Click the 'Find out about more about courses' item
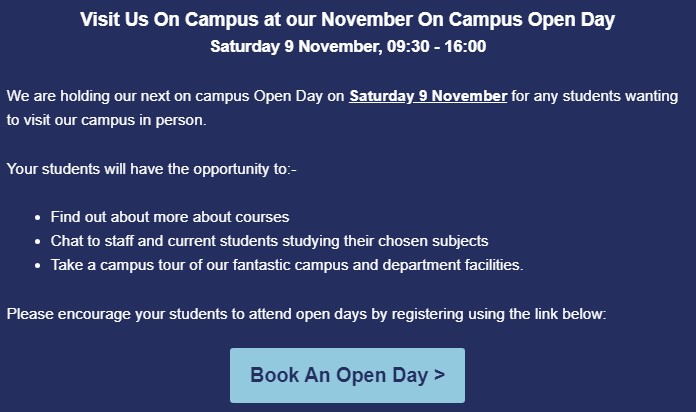Viewport: 696px width, 412px height. coord(170,217)
